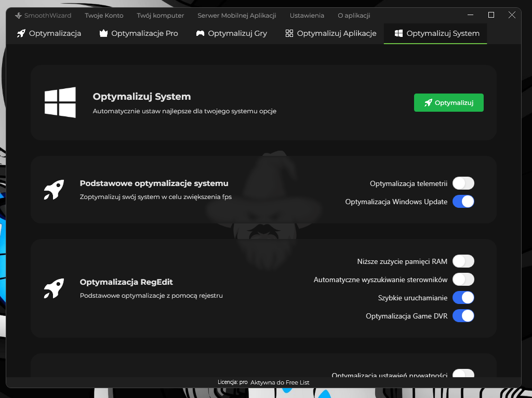Viewport: 532px width, 398px height.
Task: Click the rocket icon beside Optymalizacja RegEdit
Action: 54,288
